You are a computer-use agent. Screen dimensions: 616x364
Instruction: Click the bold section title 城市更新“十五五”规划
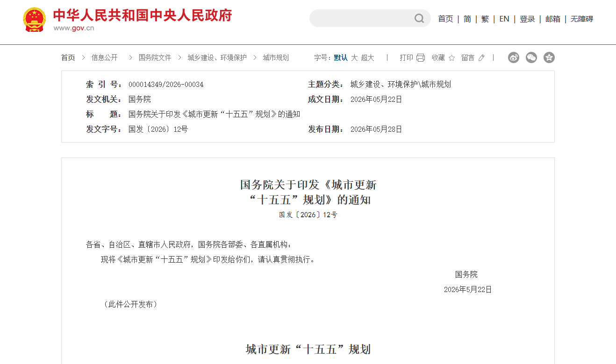[308, 349]
